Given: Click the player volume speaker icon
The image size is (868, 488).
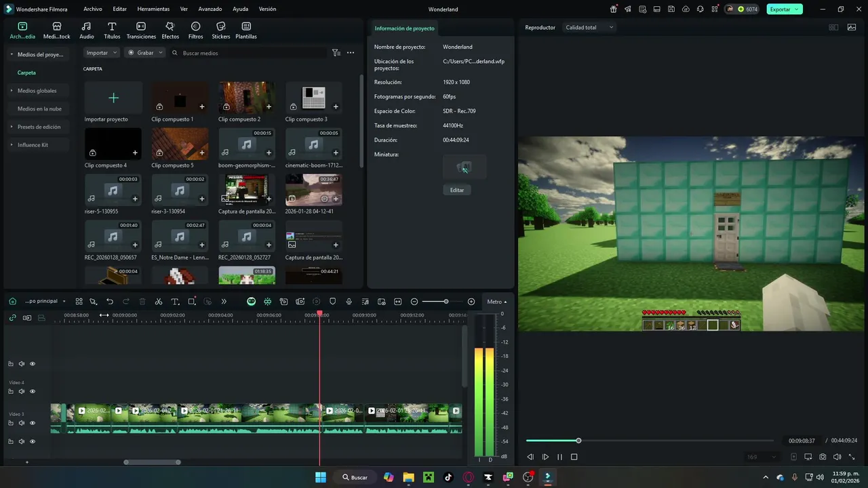Looking at the screenshot, I should coord(837,457).
